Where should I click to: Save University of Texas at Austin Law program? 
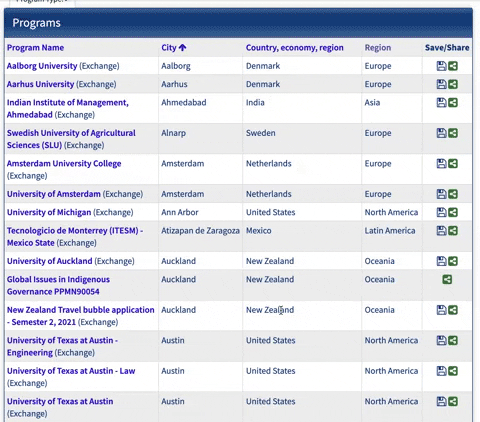pos(441,371)
